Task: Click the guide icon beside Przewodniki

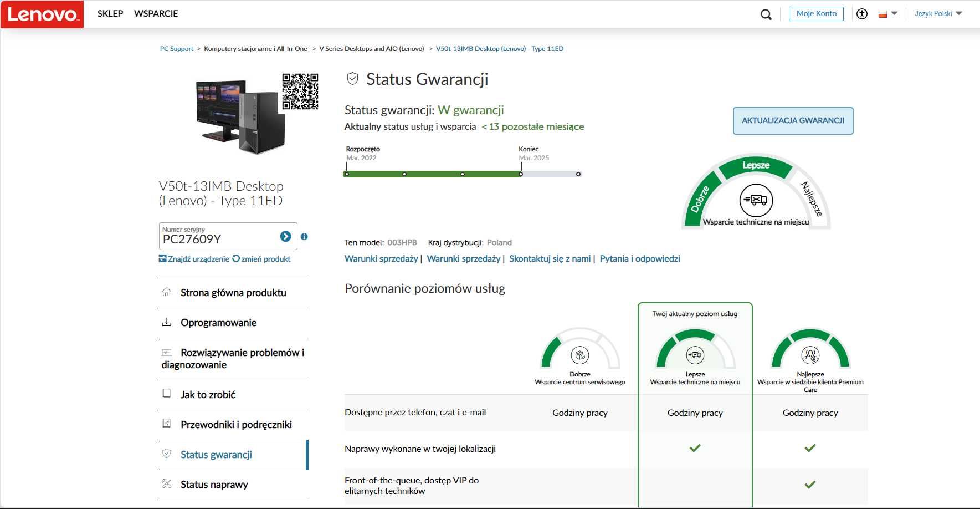Action: [166, 424]
